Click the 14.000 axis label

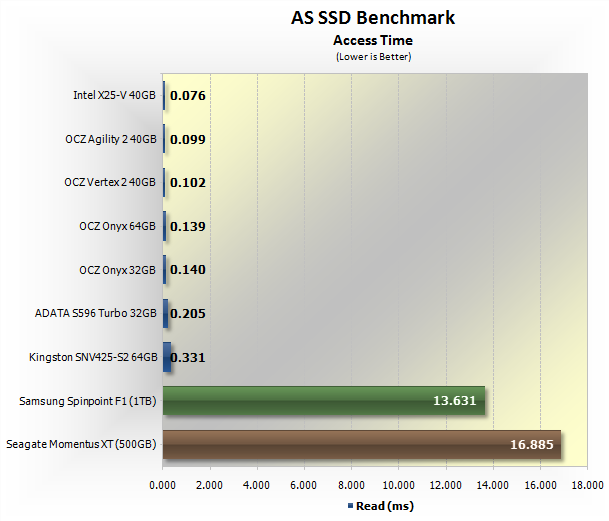492,485
